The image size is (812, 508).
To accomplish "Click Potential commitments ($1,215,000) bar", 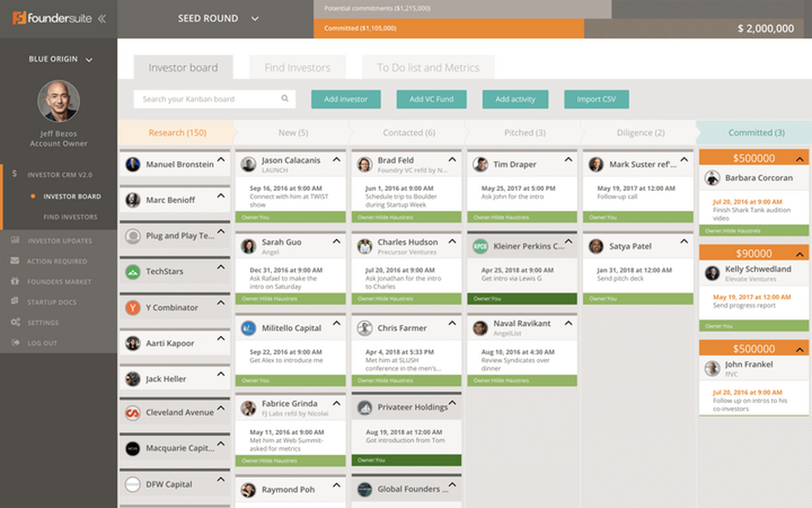I will [x=463, y=9].
